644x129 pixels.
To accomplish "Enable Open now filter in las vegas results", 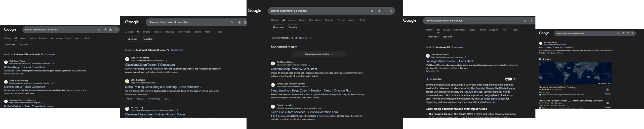I will 433,37.
